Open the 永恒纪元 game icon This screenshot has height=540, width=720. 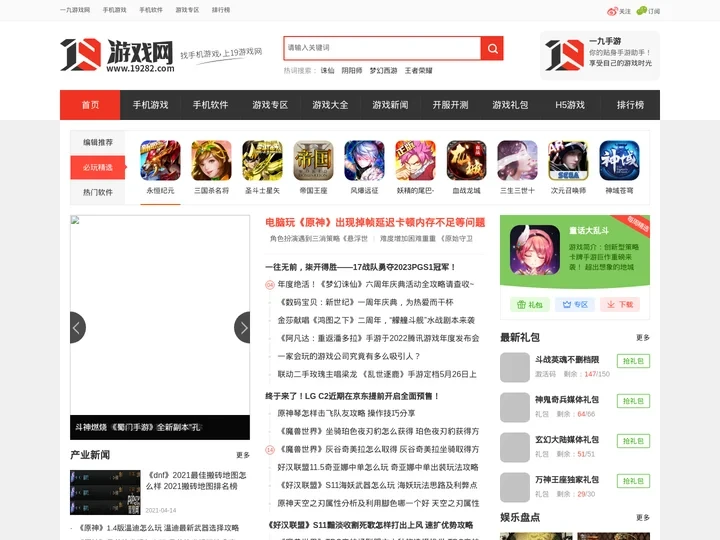[160, 161]
